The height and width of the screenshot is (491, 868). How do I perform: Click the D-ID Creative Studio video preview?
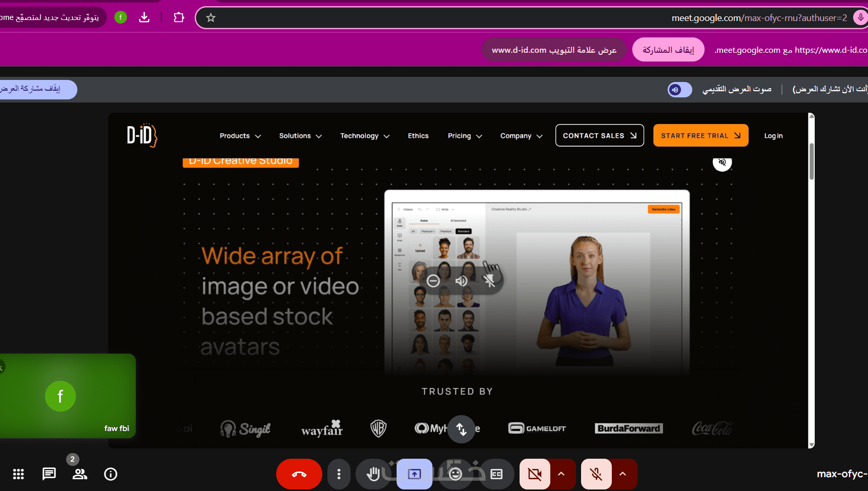pos(537,282)
